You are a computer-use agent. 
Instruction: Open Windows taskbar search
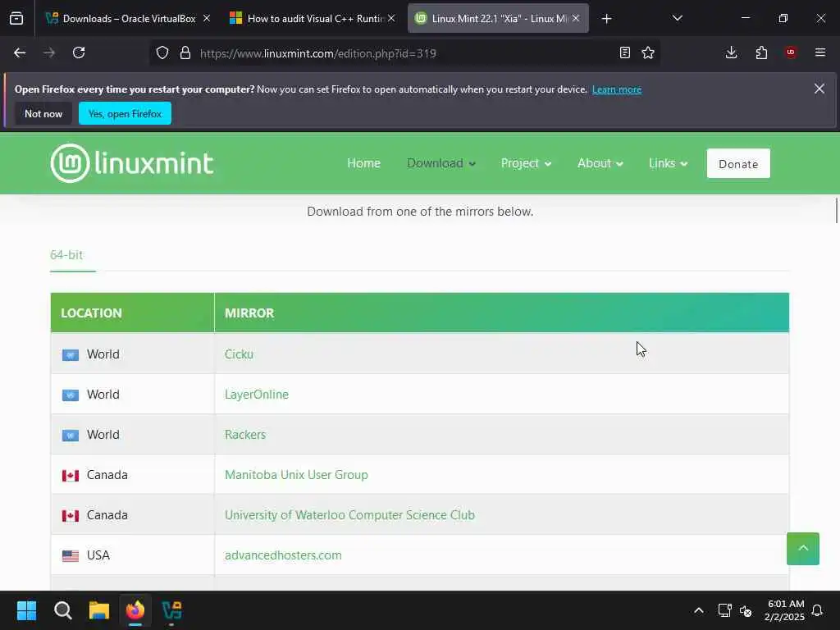[x=63, y=610]
